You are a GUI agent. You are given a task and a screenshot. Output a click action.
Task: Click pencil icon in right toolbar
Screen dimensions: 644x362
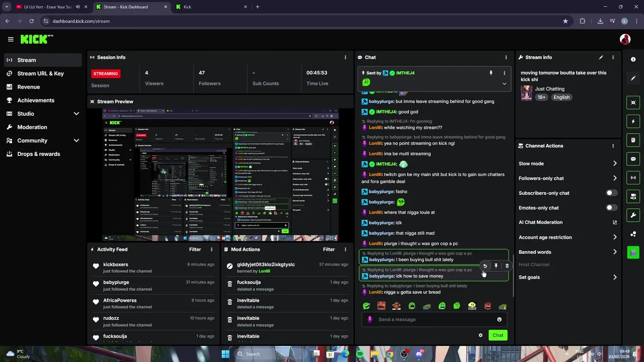pos(633,78)
